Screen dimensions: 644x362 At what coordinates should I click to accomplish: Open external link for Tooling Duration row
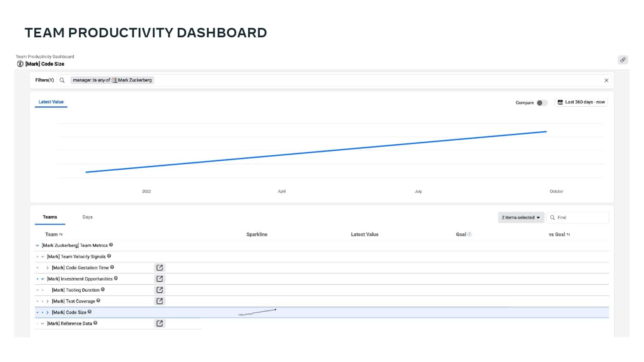[160, 290]
